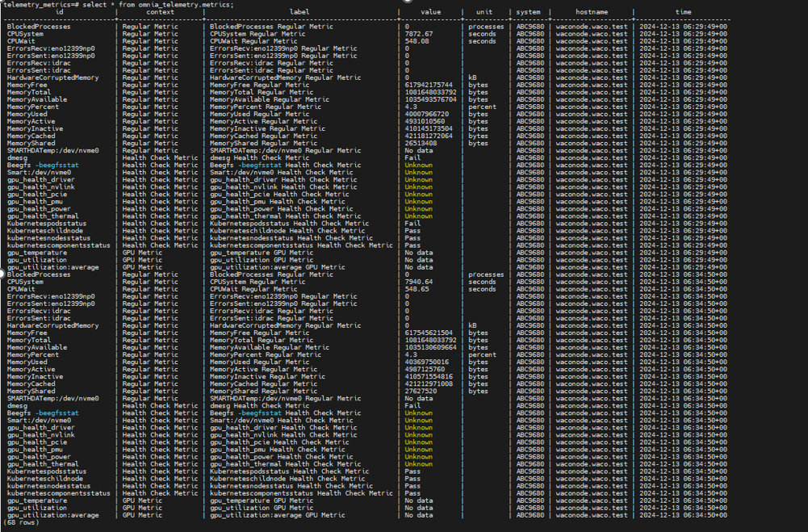This screenshot has width=808, height=532.
Task: Click the MemoryShared value 26513408
Action: [x=421, y=144]
